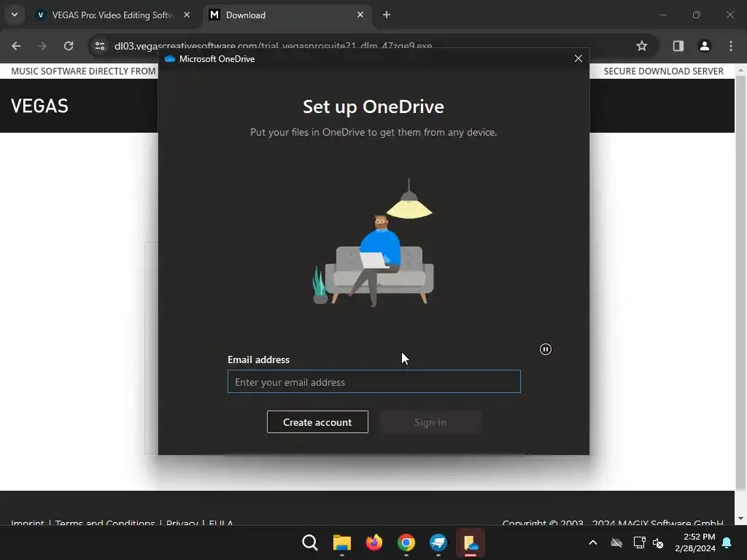
Task: Open the muted volume tray icon
Action: [658, 542]
